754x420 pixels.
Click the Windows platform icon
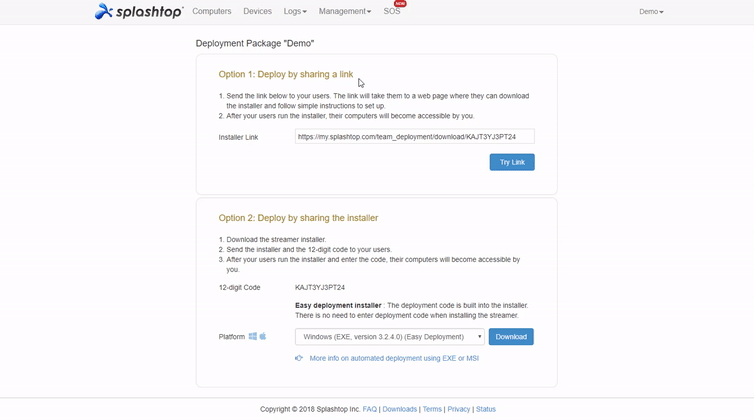coord(253,337)
